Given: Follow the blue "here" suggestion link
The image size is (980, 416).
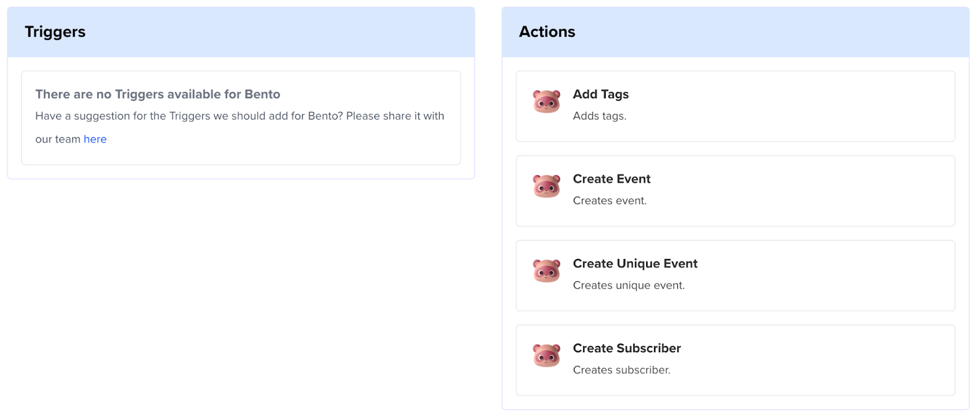Looking at the screenshot, I should 95,139.
